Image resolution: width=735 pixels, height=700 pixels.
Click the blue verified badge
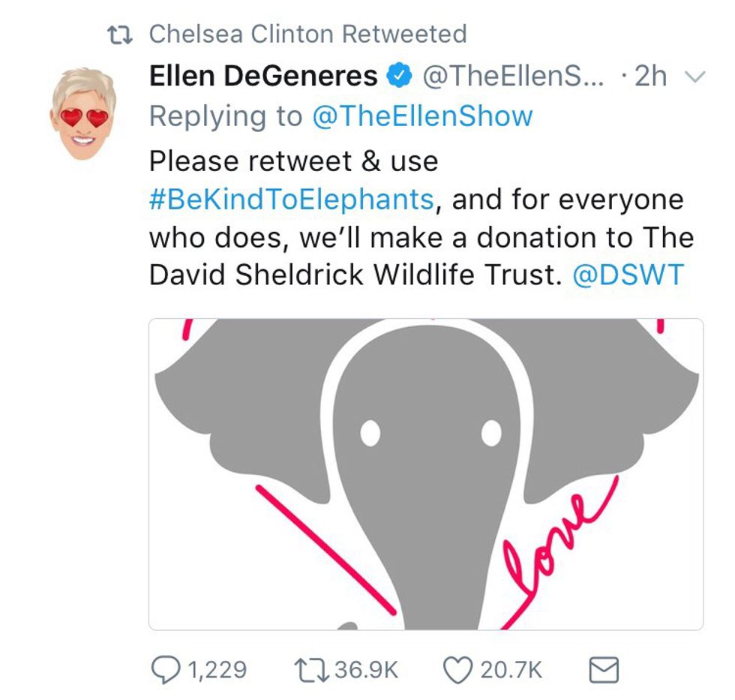coord(397,76)
